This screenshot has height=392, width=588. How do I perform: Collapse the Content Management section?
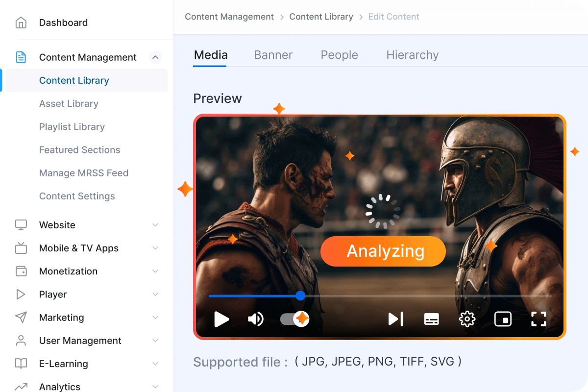[x=155, y=57]
